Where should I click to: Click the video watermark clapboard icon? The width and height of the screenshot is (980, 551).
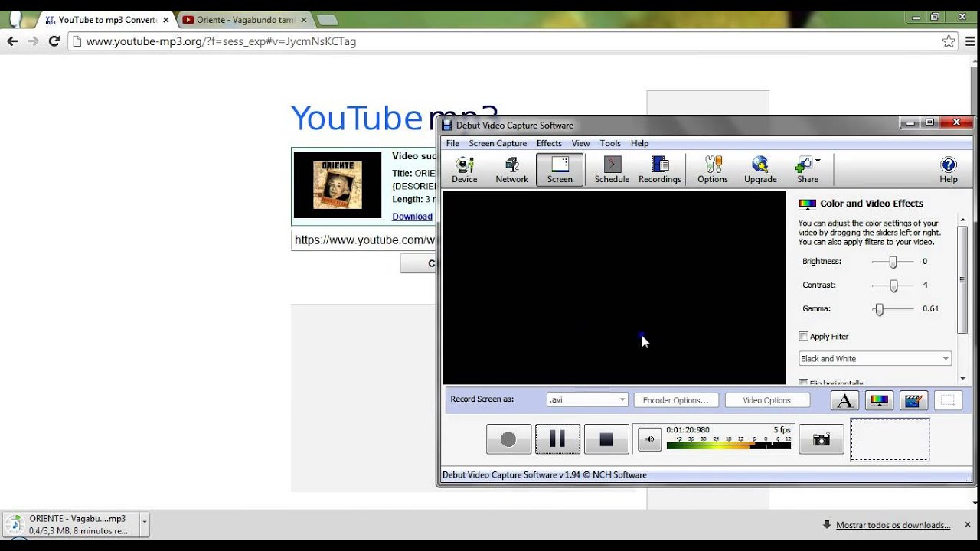coord(913,400)
